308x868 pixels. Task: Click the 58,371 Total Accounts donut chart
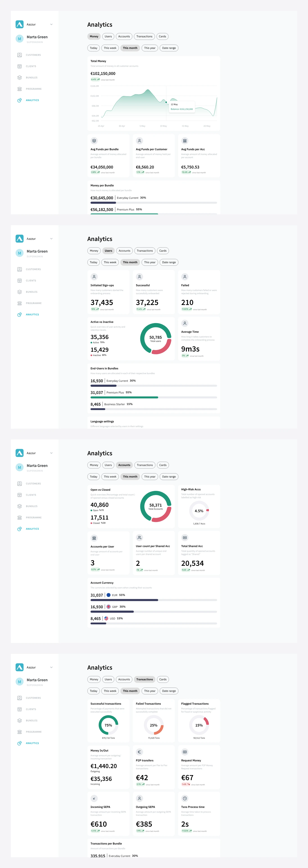[x=156, y=506]
